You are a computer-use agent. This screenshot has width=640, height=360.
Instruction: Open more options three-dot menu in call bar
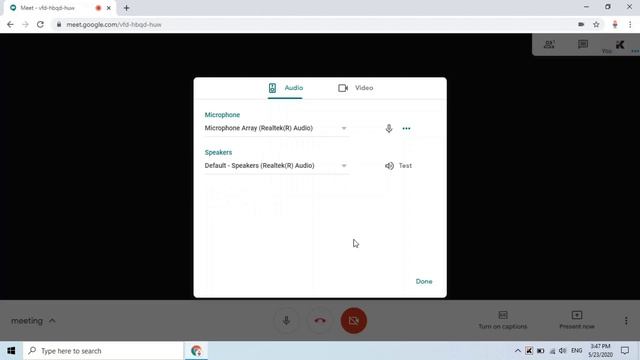pos(626,321)
